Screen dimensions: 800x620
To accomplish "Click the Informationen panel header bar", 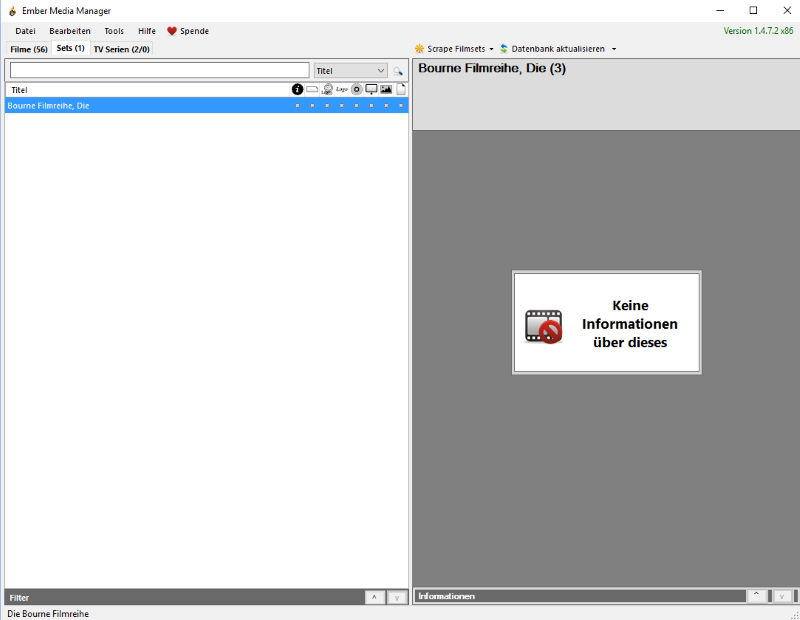I will [580, 596].
